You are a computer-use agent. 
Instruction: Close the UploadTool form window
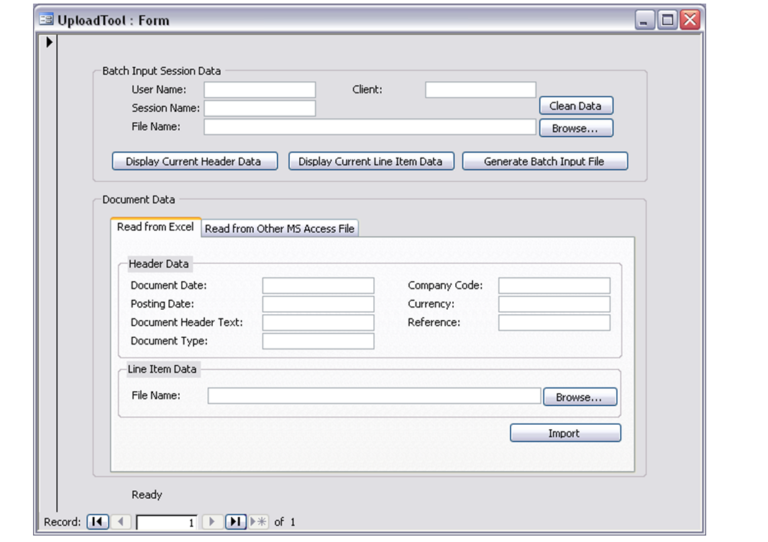coord(690,20)
